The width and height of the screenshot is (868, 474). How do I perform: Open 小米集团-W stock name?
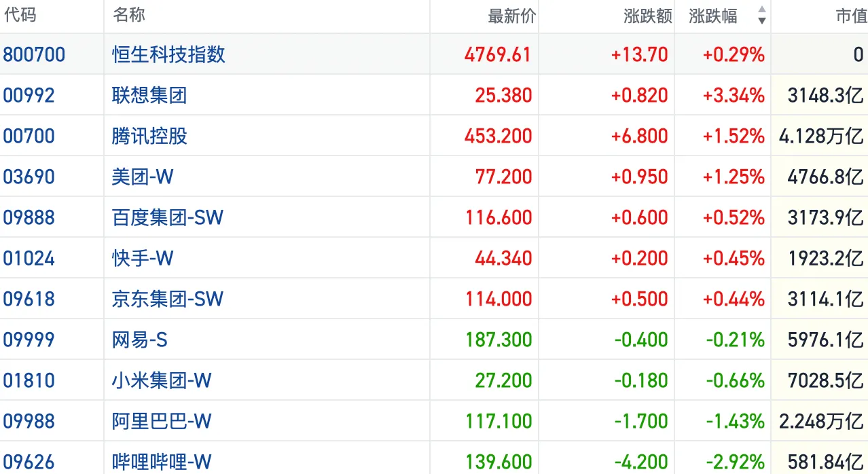(162, 380)
